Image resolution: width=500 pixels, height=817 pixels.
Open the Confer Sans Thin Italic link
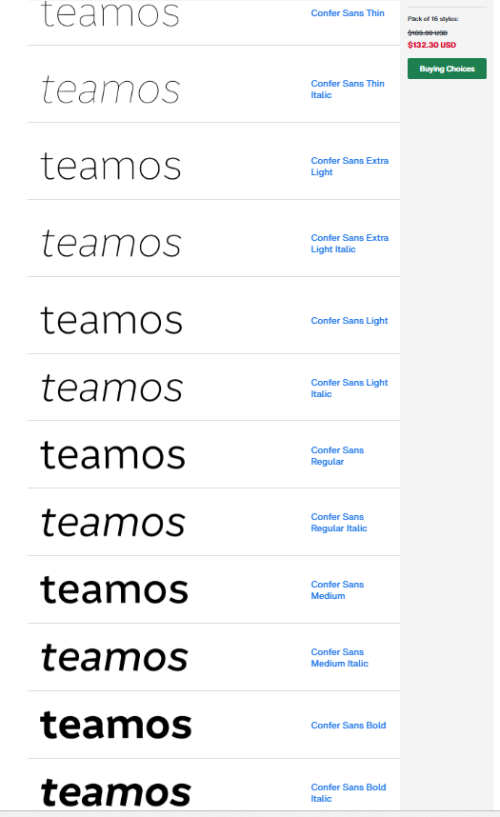[x=347, y=89]
